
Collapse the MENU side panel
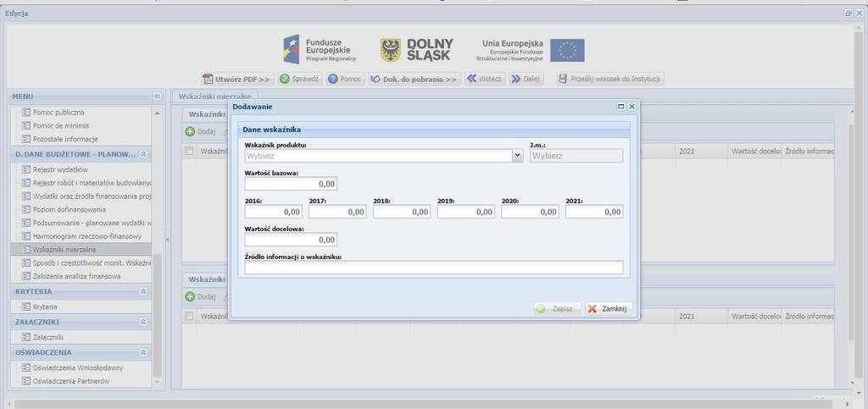(x=157, y=97)
